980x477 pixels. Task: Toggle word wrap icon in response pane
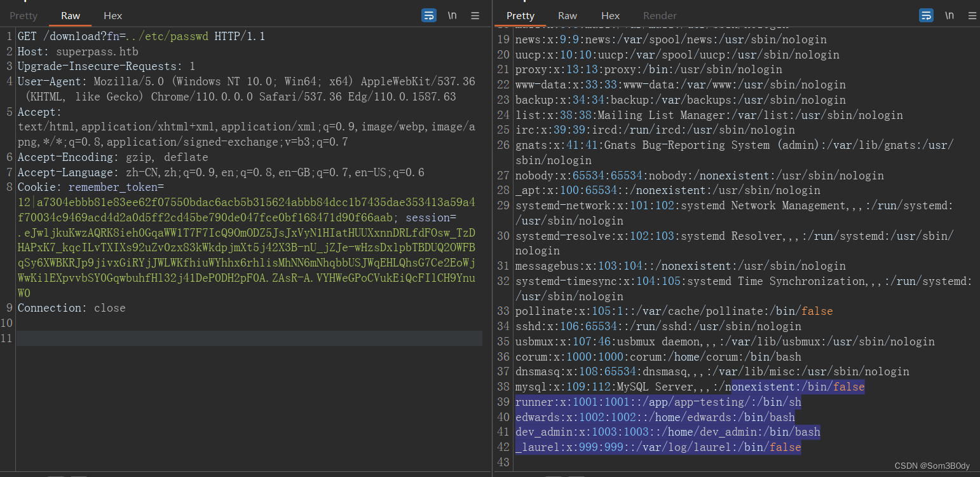click(926, 15)
